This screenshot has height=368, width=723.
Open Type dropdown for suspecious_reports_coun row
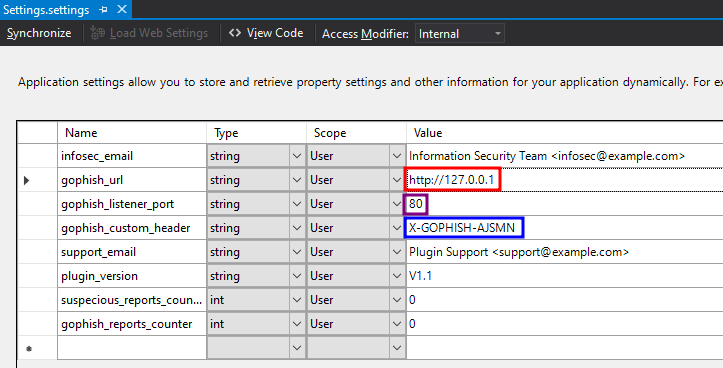[x=297, y=300]
